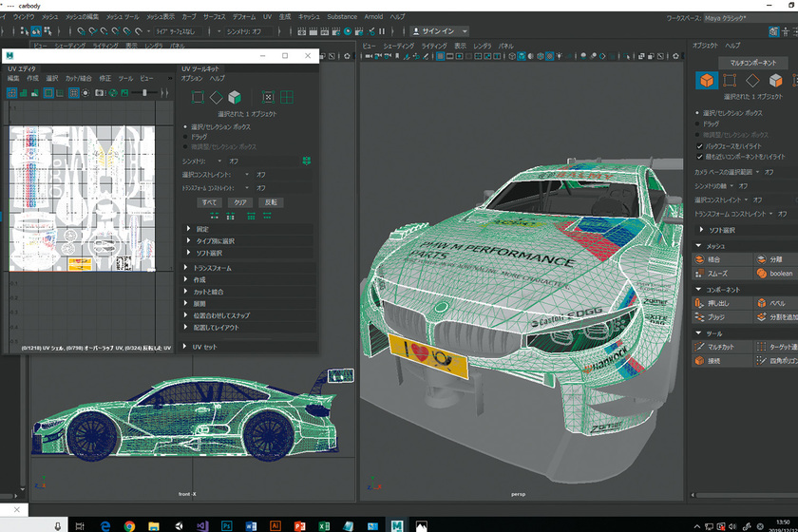The height and width of the screenshot is (532, 798).
Task: Click the ベベル (Bevel) tool icon
Action: pos(761,304)
